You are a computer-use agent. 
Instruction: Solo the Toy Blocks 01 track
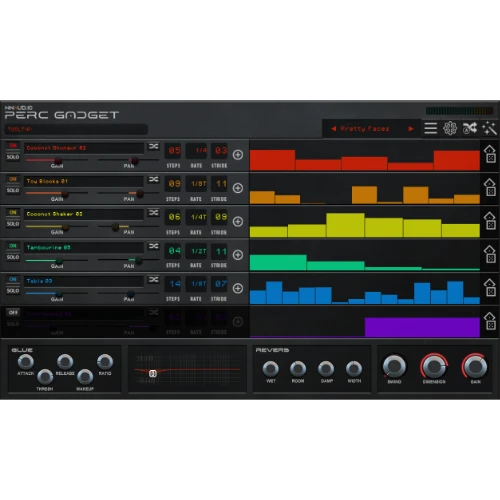click(13, 190)
